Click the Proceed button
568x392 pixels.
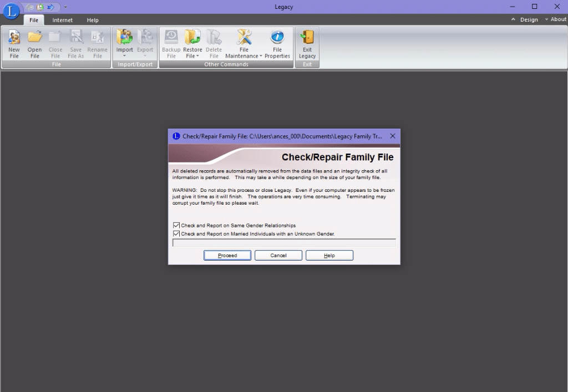click(227, 255)
